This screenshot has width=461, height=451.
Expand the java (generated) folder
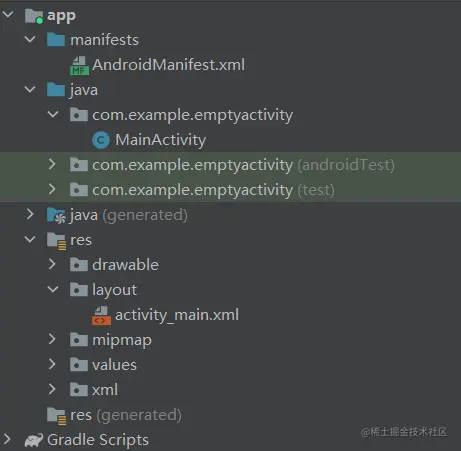(30, 214)
